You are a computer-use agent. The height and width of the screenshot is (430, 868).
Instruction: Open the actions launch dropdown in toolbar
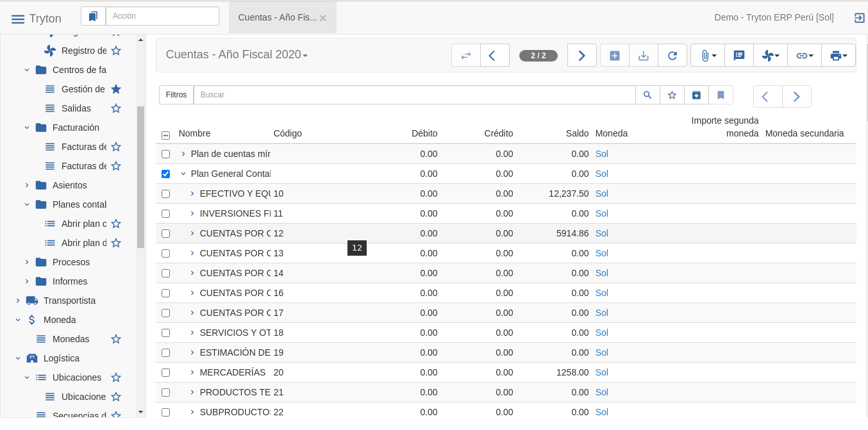point(771,56)
